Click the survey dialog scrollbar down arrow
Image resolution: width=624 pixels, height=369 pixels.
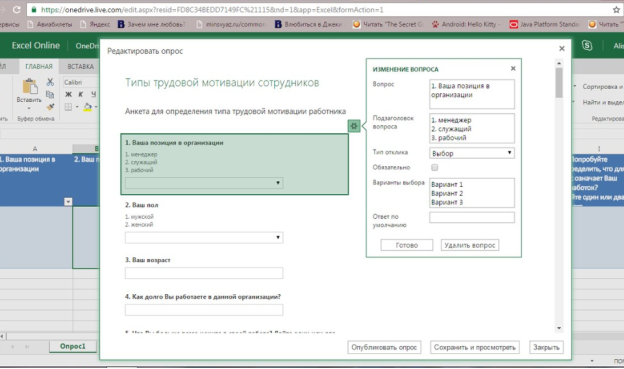tap(559, 328)
